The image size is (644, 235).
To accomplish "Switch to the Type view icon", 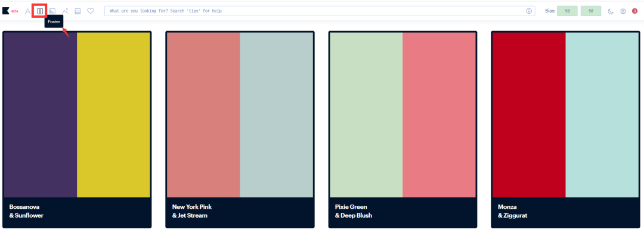I will [x=28, y=11].
